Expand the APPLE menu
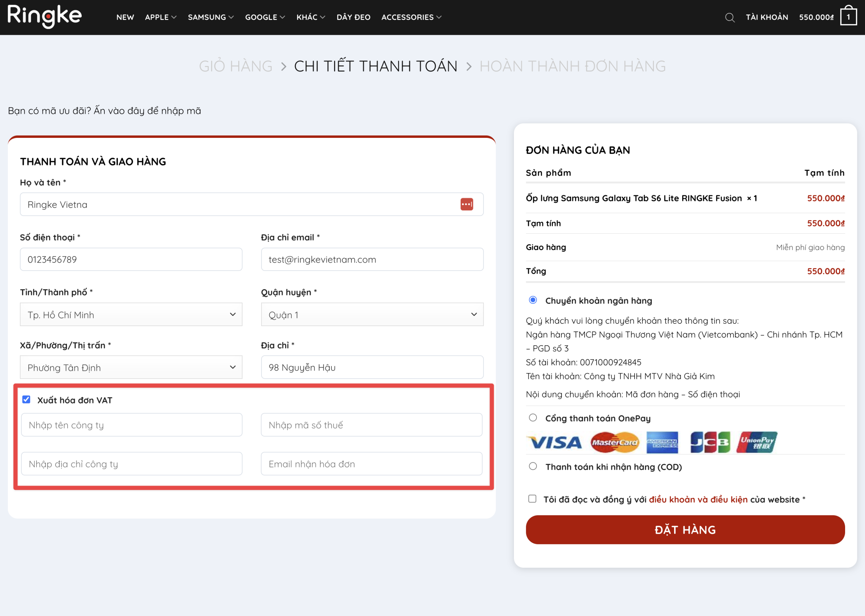The image size is (865, 616). point(161,17)
